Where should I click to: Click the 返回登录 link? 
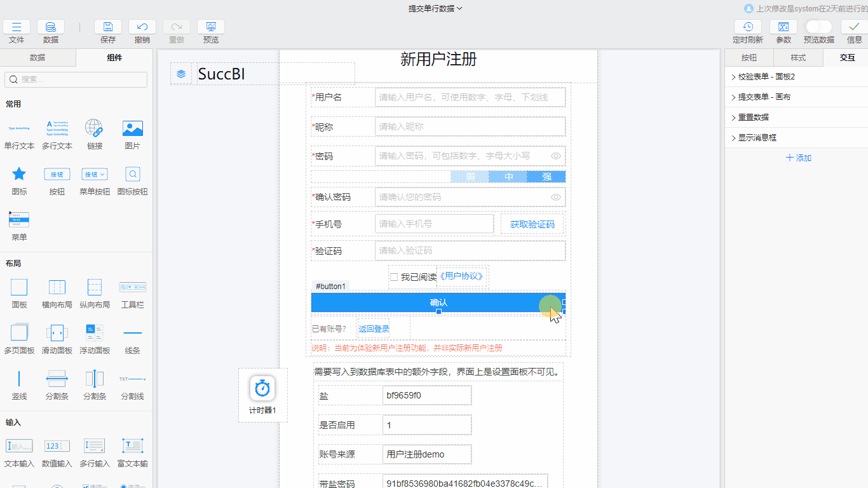pyautogui.click(x=374, y=329)
